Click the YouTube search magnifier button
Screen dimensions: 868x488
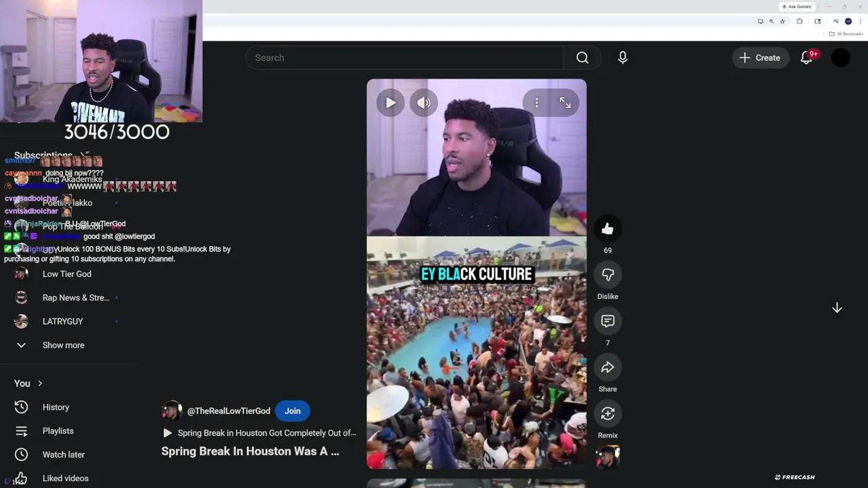pyautogui.click(x=583, y=58)
